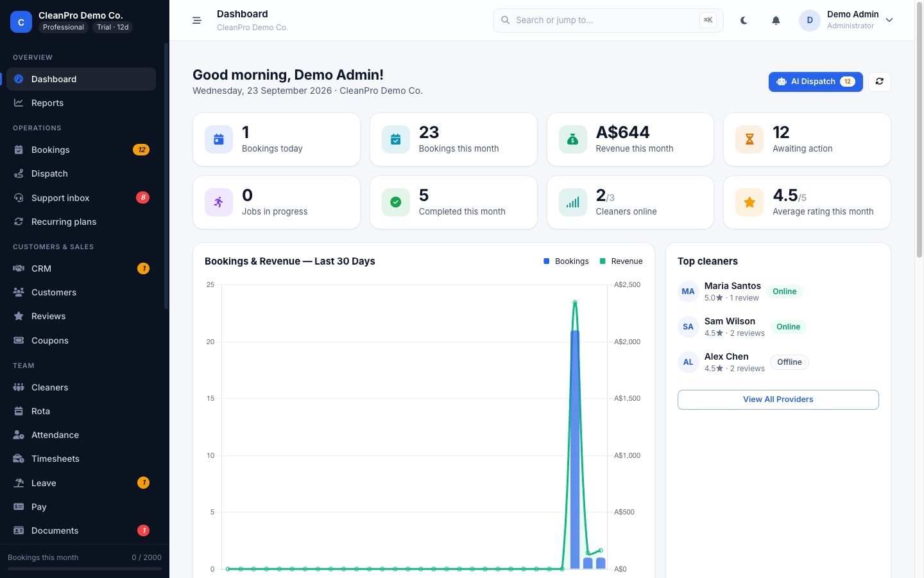
Task: Click the Cleaners online signal icon
Action: click(573, 202)
